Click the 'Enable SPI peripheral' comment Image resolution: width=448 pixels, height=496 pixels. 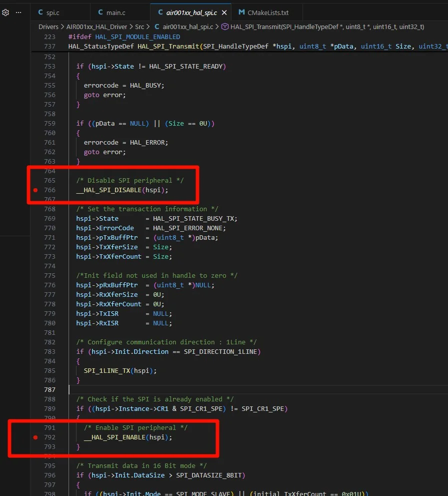tap(135, 427)
